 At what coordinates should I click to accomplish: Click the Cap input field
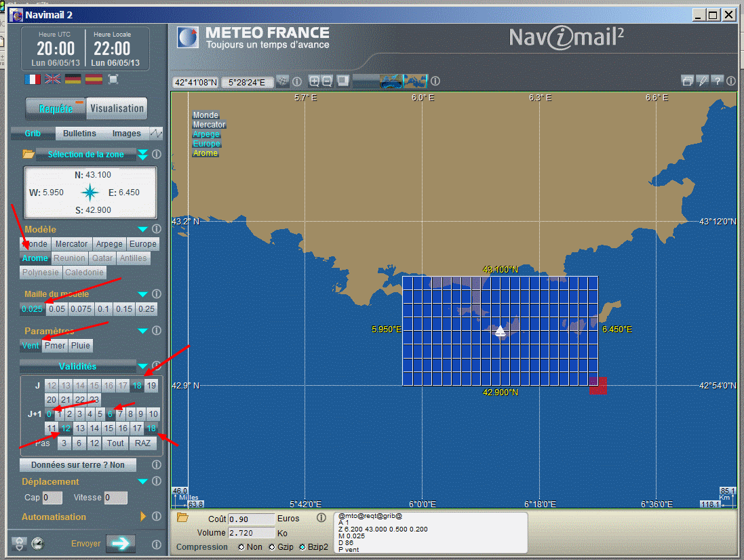pyautogui.click(x=52, y=498)
